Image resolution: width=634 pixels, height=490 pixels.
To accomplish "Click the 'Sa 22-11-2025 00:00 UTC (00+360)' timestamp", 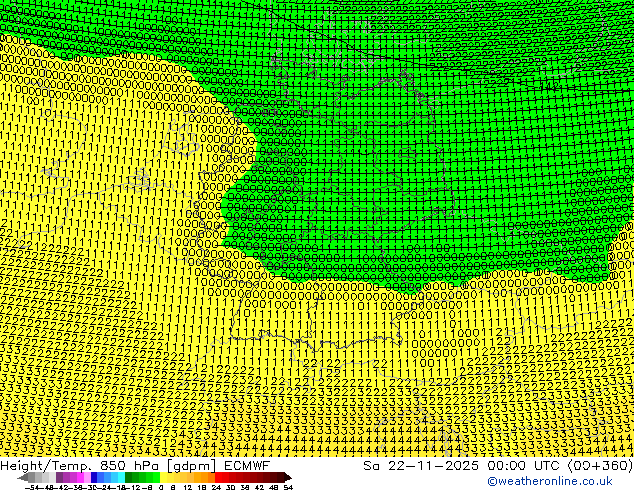I will tap(498, 466).
